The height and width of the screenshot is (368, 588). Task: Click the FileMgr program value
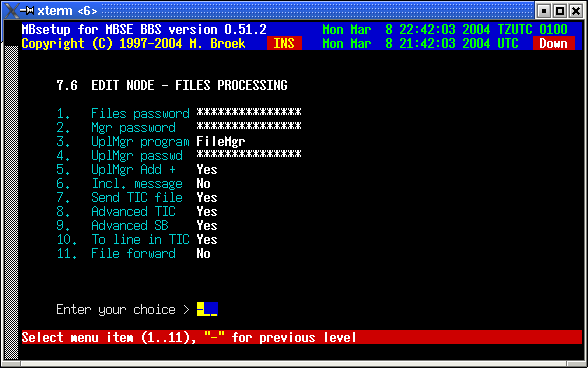pyautogui.click(x=221, y=142)
